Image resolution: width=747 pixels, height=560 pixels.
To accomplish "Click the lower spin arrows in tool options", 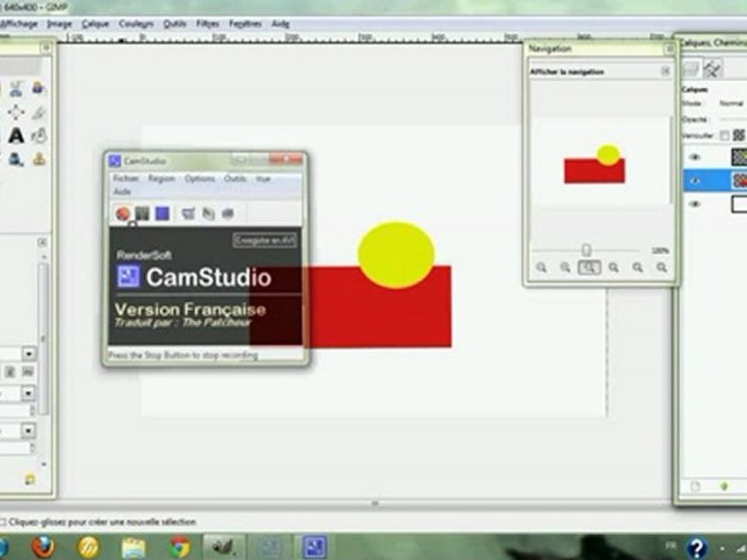I will pyautogui.click(x=33, y=448).
